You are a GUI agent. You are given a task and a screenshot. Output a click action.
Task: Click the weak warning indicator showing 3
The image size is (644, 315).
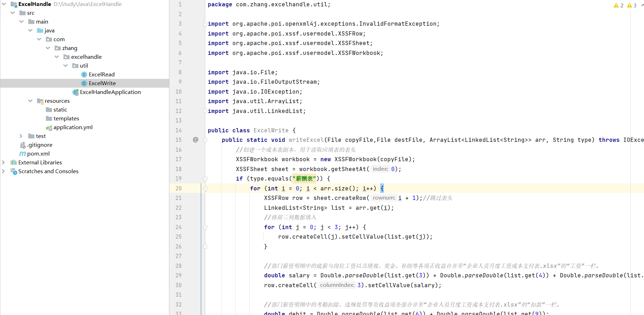click(x=632, y=5)
